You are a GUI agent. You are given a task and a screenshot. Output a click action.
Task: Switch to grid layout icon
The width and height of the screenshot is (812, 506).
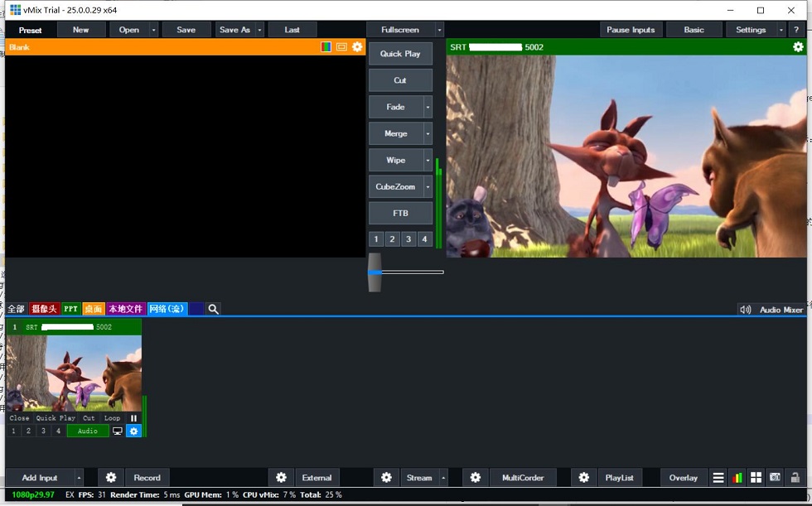tap(756, 478)
